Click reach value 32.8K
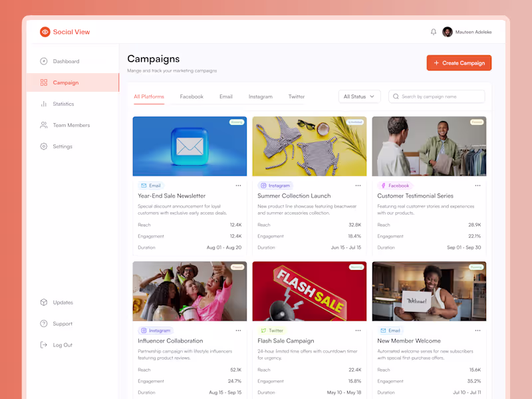 coord(355,225)
